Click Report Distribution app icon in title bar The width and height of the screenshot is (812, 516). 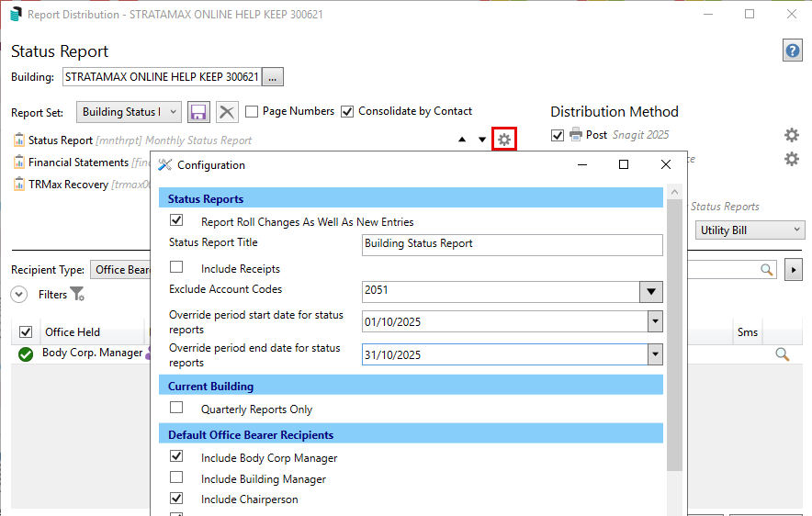point(16,14)
